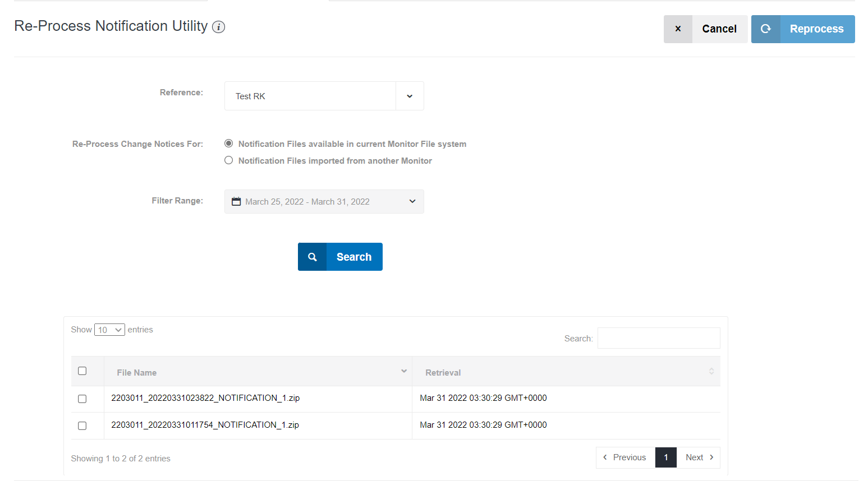Screen dimensions: 868x481
Task: Click the 'Notification Files available in current Monitor' label
Action: [352, 144]
